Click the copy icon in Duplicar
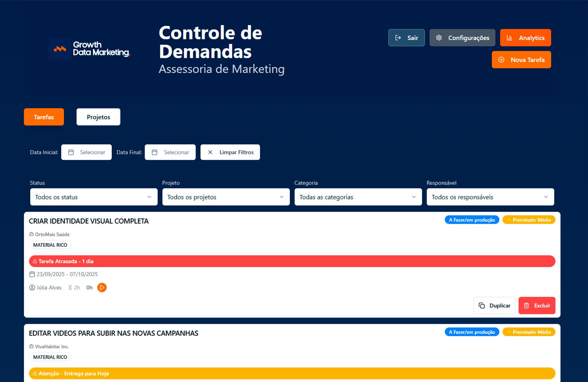The width and height of the screenshot is (588, 382). pyautogui.click(x=482, y=305)
